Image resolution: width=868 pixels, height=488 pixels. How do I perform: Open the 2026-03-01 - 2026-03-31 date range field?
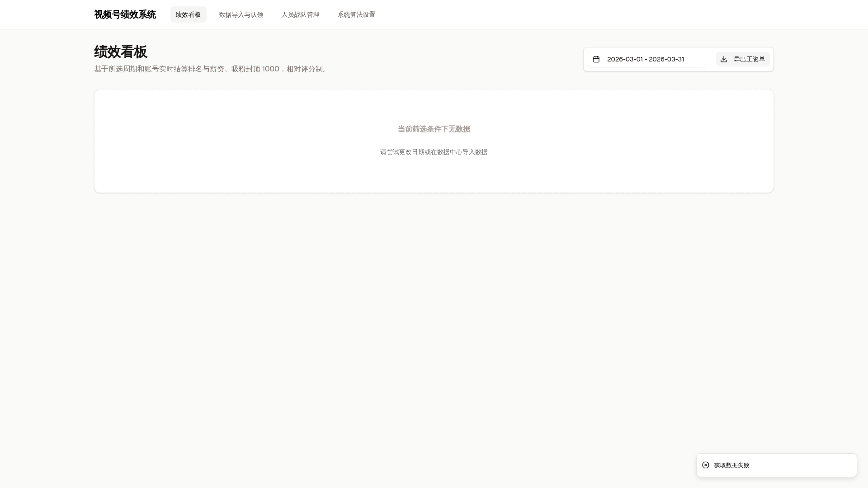(646, 59)
